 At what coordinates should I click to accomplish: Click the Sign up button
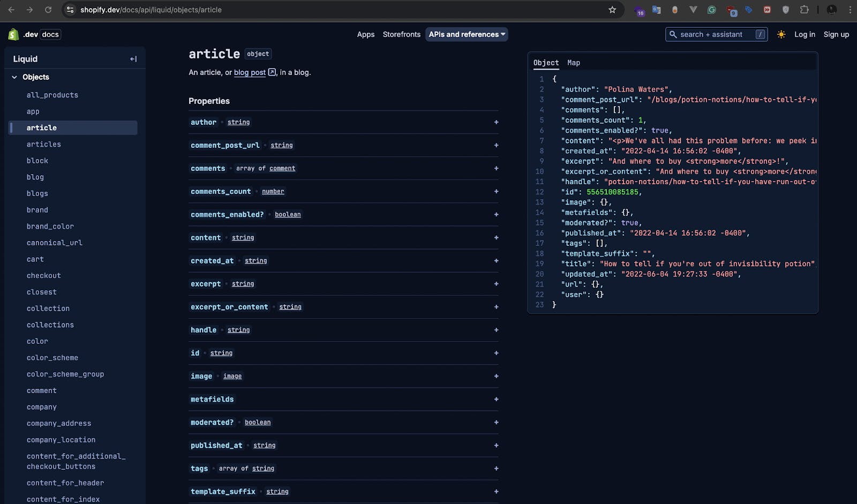[x=836, y=34]
